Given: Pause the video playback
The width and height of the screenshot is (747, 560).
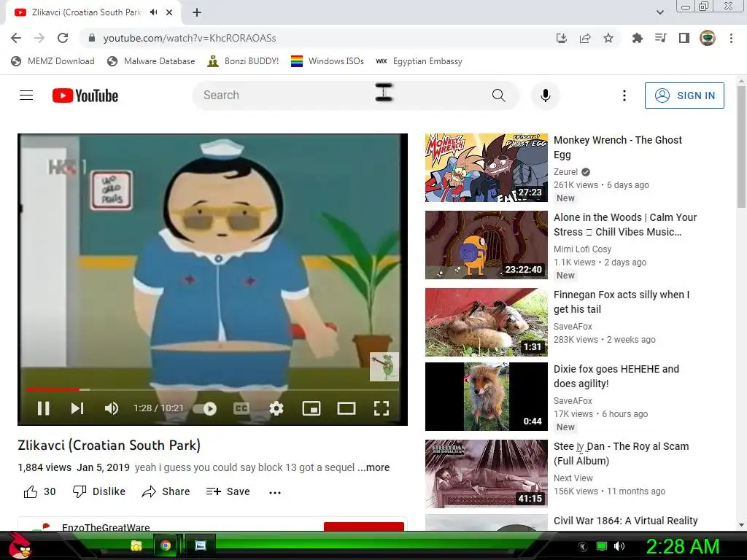Looking at the screenshot, I should click(43, 408).
